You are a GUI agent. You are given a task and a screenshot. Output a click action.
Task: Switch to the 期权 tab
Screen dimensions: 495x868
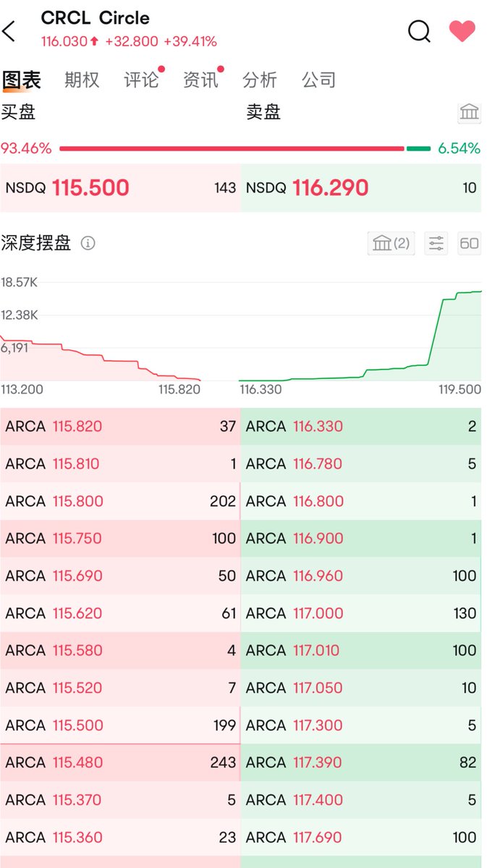[x=82, y=80]
